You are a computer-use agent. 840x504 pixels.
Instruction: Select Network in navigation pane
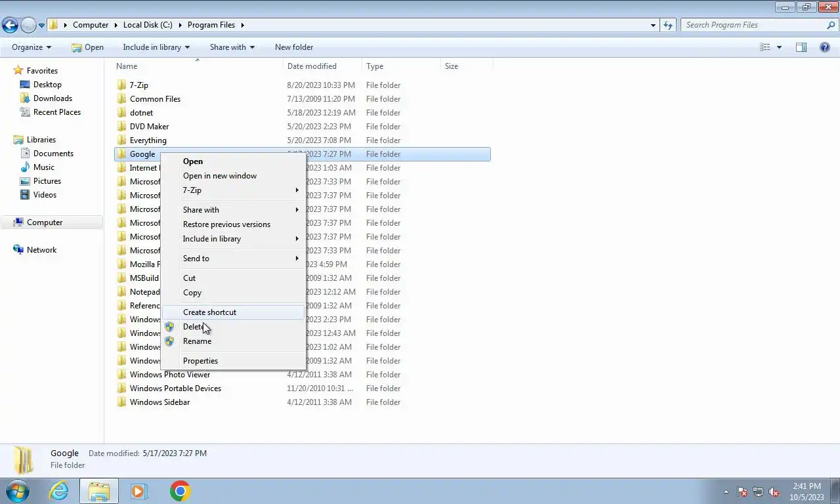41,250
